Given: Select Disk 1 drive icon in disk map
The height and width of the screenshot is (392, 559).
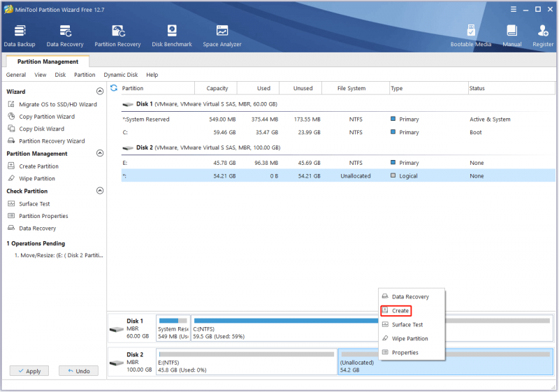Looking at the screenshot, I should pos(117,329).
